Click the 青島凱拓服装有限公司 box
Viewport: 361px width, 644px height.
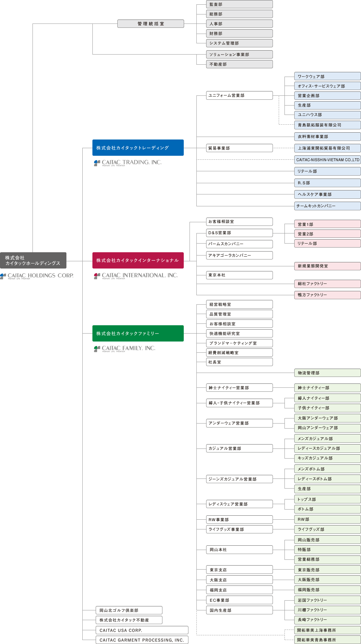coord(327,125)
